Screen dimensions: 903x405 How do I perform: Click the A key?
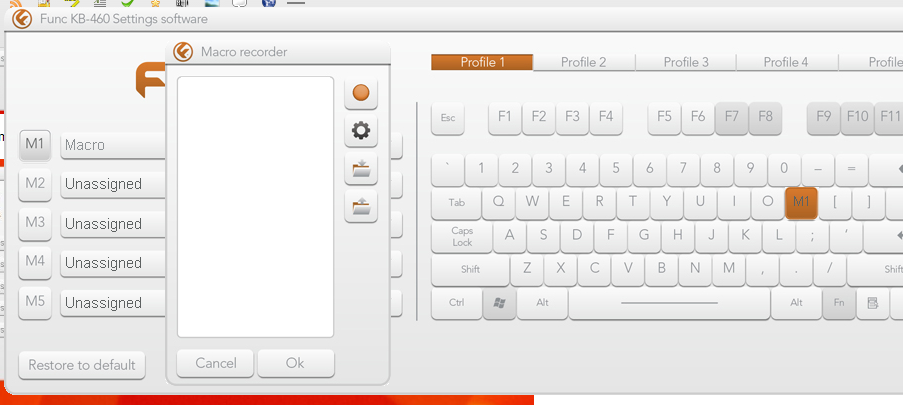point(510,237)
